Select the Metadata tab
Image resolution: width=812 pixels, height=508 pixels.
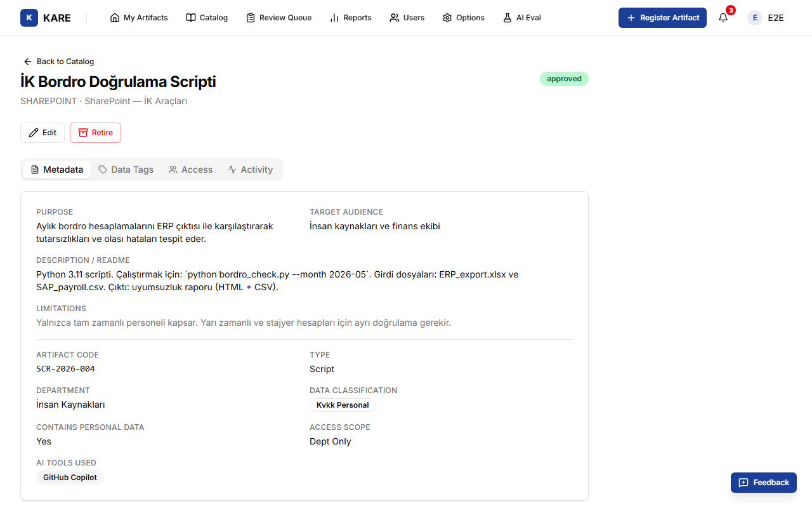(57, 170)
